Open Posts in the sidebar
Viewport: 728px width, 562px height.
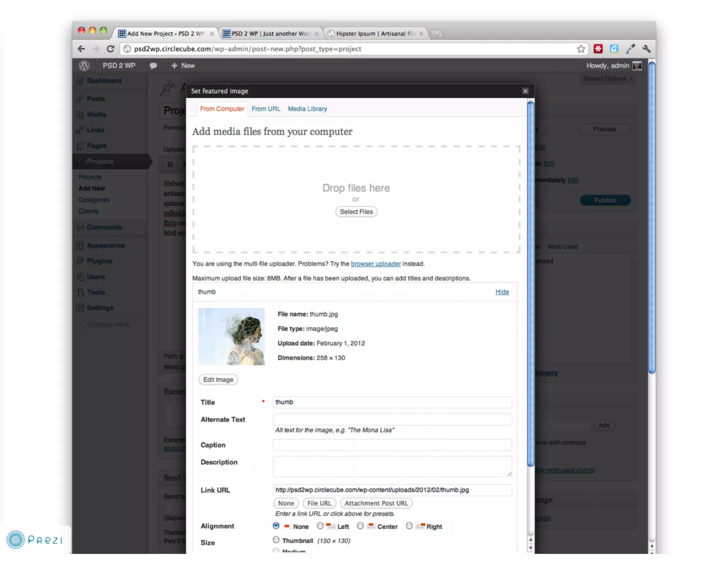[96, 99]
